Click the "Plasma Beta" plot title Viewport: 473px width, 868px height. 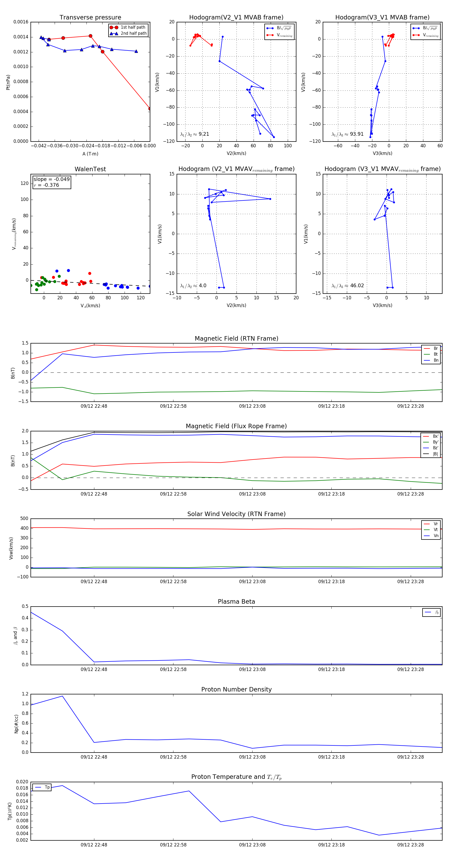point(236,602)
